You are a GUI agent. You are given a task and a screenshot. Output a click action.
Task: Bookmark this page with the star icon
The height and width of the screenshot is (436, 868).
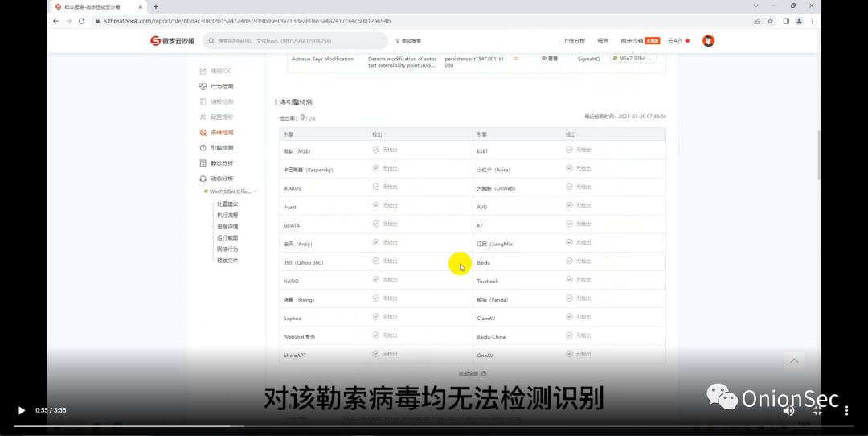tap(770, 21)
